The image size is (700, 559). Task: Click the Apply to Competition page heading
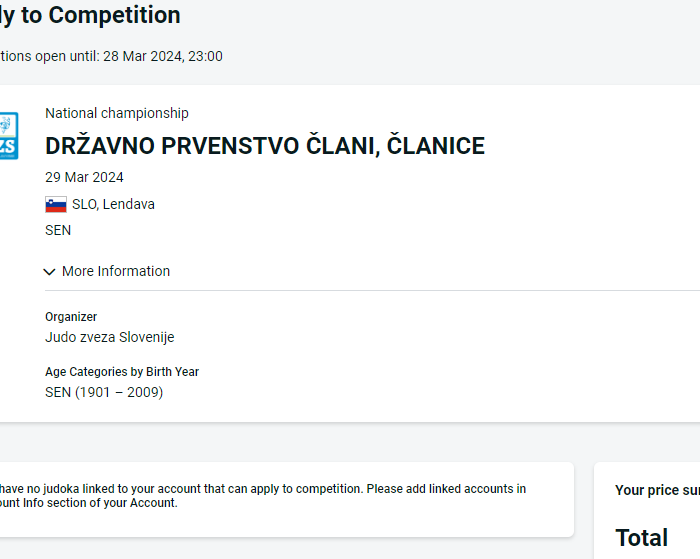(x=90, y=15)
